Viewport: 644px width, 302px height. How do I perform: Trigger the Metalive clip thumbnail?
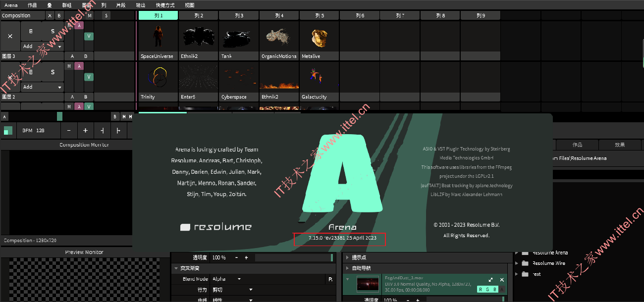point(320,37)
